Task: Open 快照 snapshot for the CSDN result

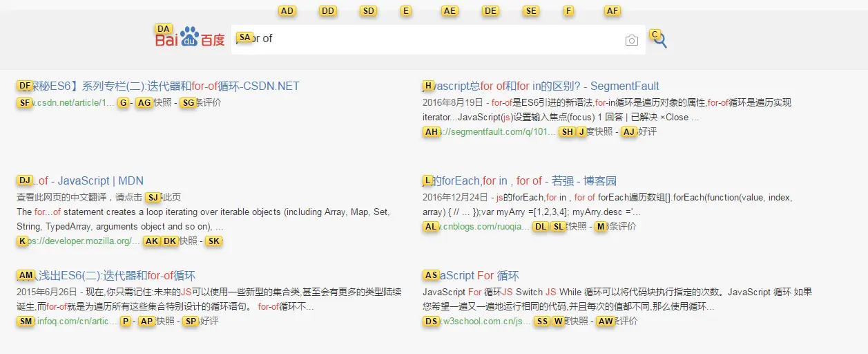Action: tap(155, 103)
